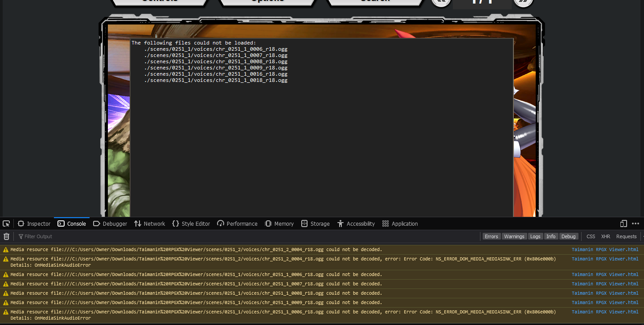Open the Performance tab
This screenshot has width=644, height=325.
(x=237, y=223)
